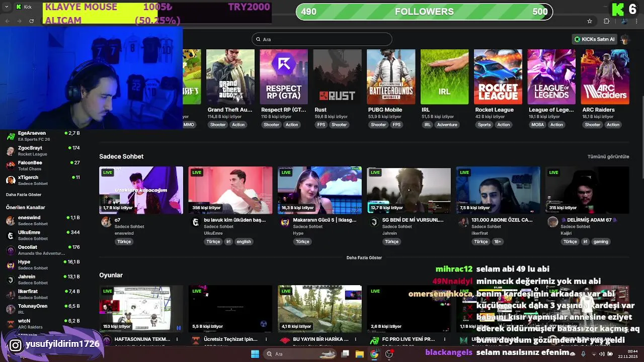This screenshot has width=644, height=362.
Task: Click Tümünü görüntüle for Sadece Sohbet
Action: (608, 156)
